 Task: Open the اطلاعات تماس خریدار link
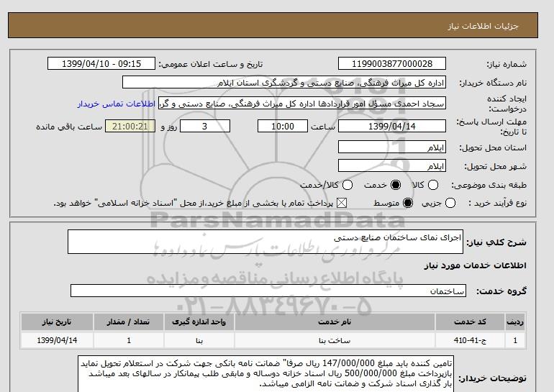coord(117,104)
